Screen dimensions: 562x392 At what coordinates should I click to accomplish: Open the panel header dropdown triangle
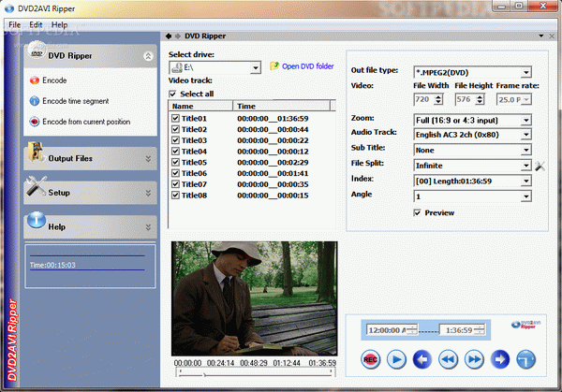click(x=541, y=36)
